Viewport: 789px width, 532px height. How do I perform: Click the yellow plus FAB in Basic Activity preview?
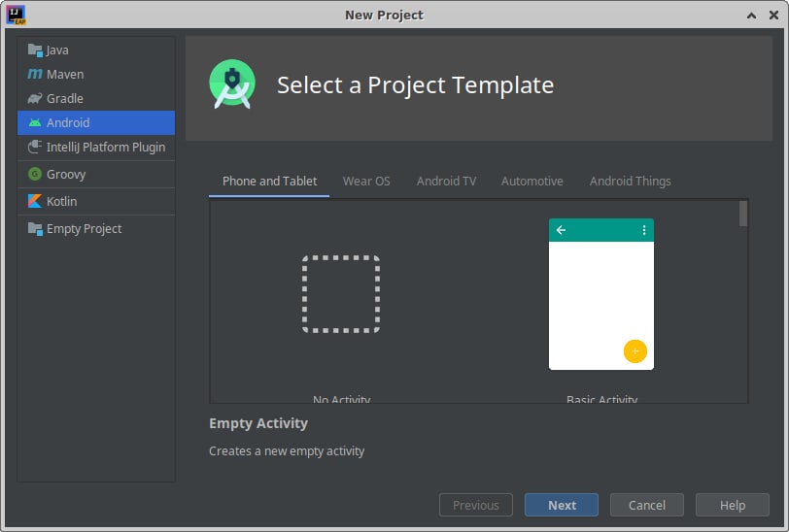pos(635,351)
